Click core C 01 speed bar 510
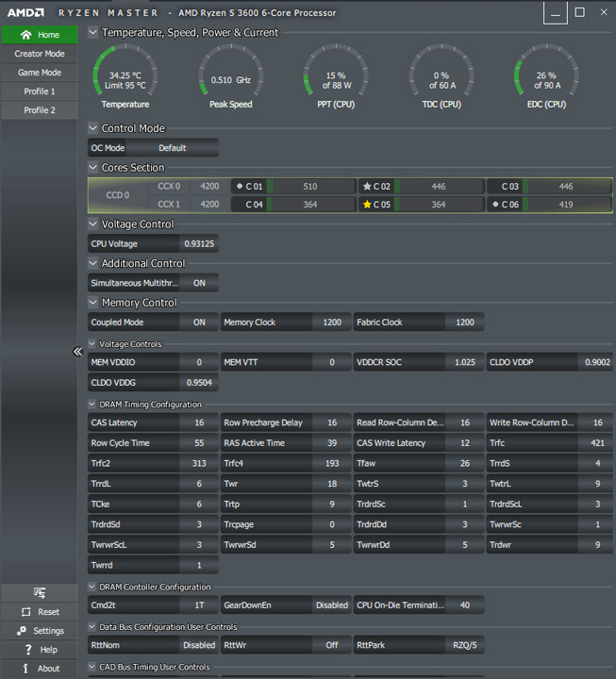Image resolution: width=616 pixels, height=679 pixels. pos(311,186)
